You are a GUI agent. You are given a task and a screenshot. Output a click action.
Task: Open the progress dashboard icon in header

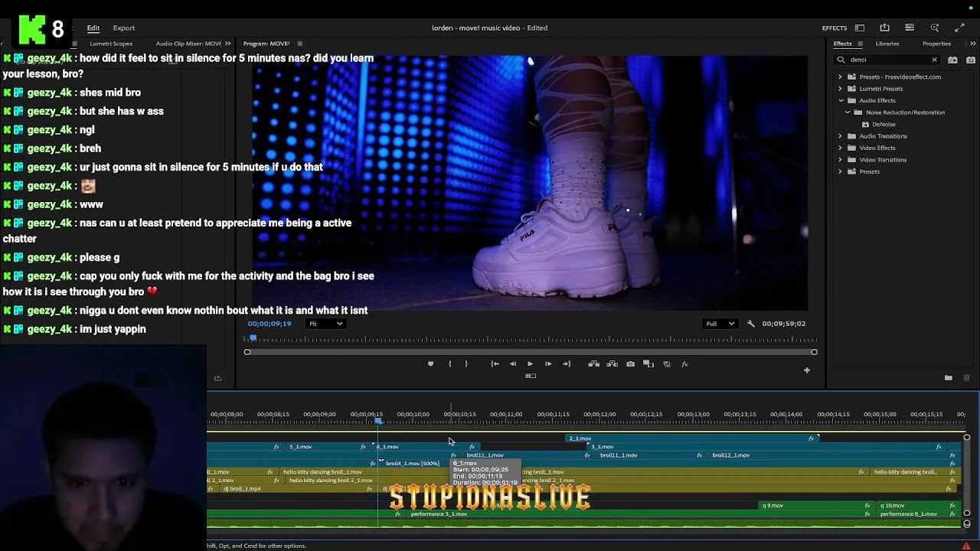coord(910,28)
